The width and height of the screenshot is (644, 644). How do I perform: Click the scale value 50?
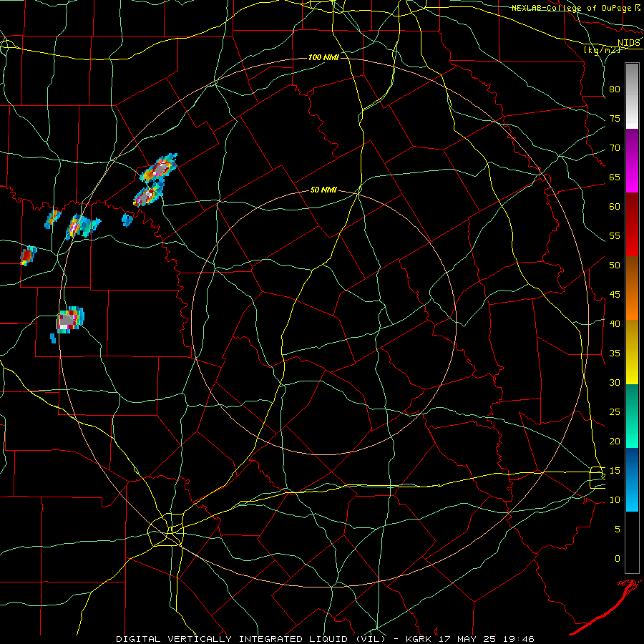[x=615, y=265]
